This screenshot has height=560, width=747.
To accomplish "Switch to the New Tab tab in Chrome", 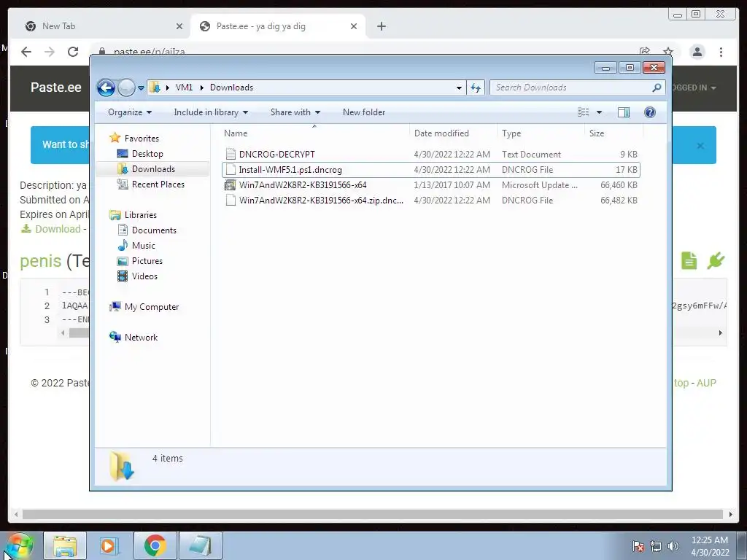I will click(x=102, y=26).
